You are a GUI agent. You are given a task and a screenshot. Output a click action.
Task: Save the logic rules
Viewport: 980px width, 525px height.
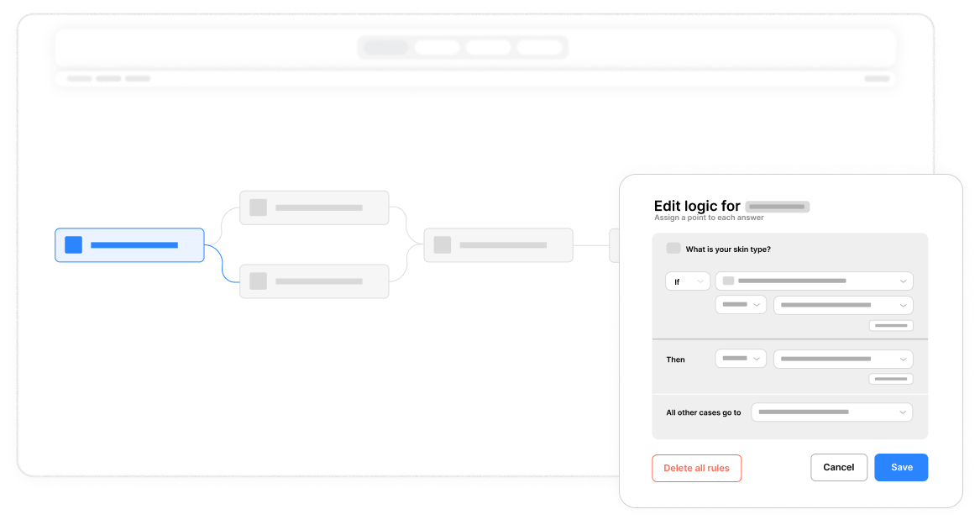[x=901, y=468]
